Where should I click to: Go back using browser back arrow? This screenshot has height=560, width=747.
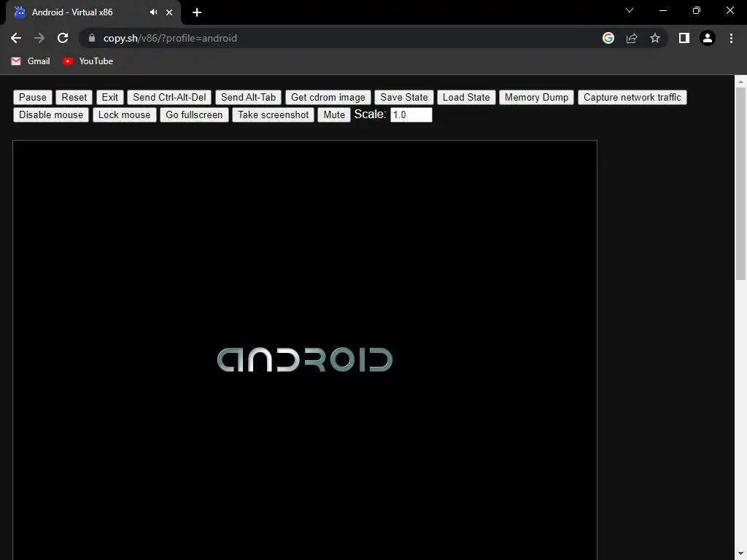(16, 38)
